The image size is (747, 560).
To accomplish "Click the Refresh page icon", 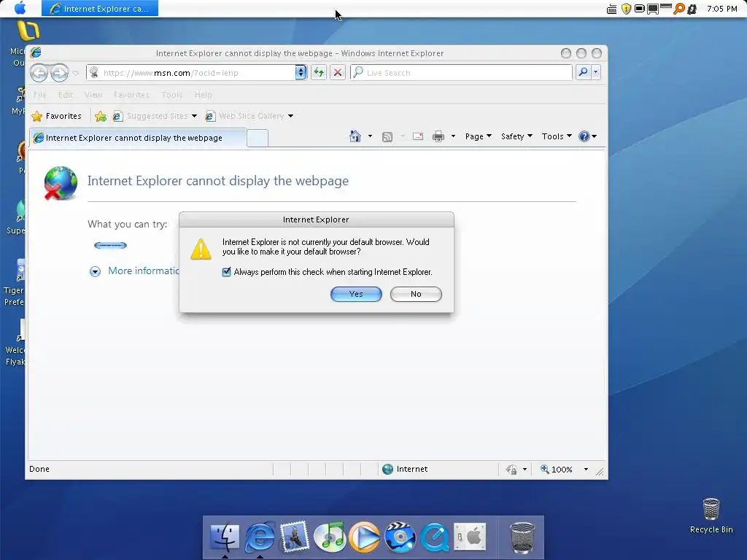I will click(x=319, y=72).
